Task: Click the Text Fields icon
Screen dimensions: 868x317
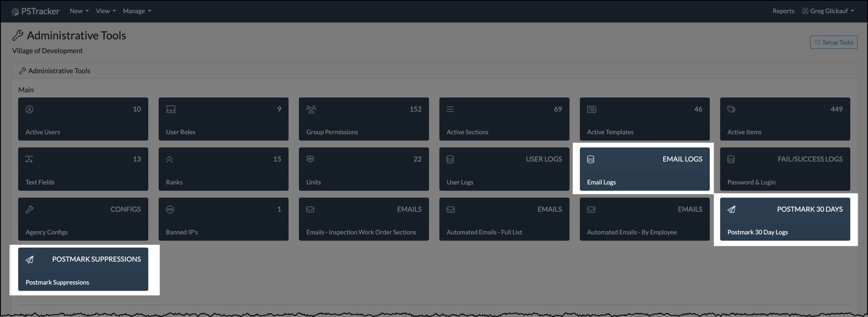Action: click(29, 159)
